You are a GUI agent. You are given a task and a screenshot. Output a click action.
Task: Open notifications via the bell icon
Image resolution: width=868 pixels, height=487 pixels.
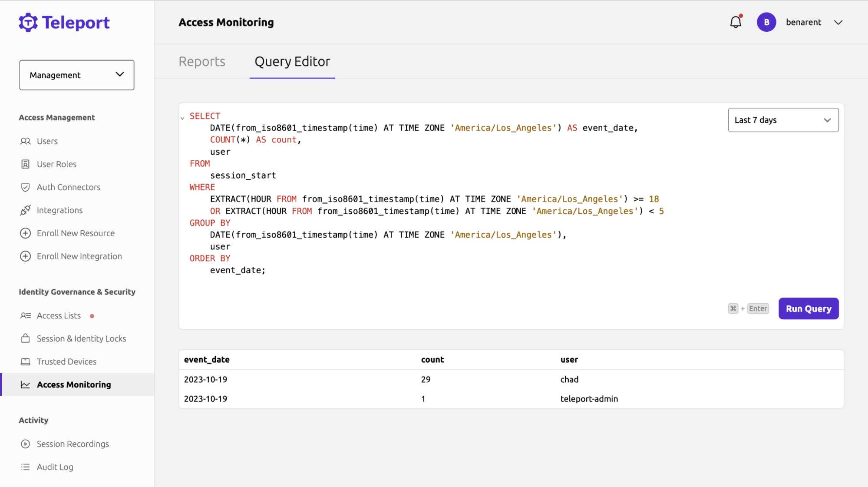[x=736, y=22]
